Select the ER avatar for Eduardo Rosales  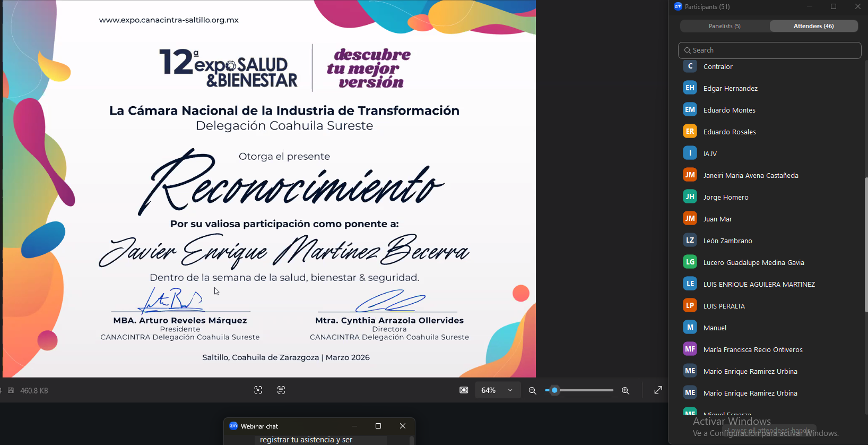pyautogui.click(x=690, y=131)
